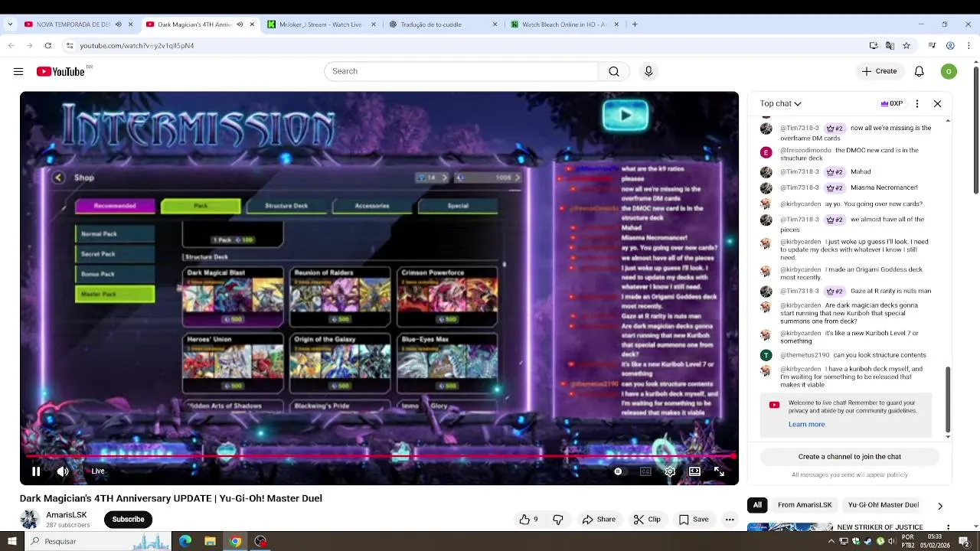This screenshot has height=551, width=980.
Task: Expand the Top chat dropdown
Action: click(780, 103)
